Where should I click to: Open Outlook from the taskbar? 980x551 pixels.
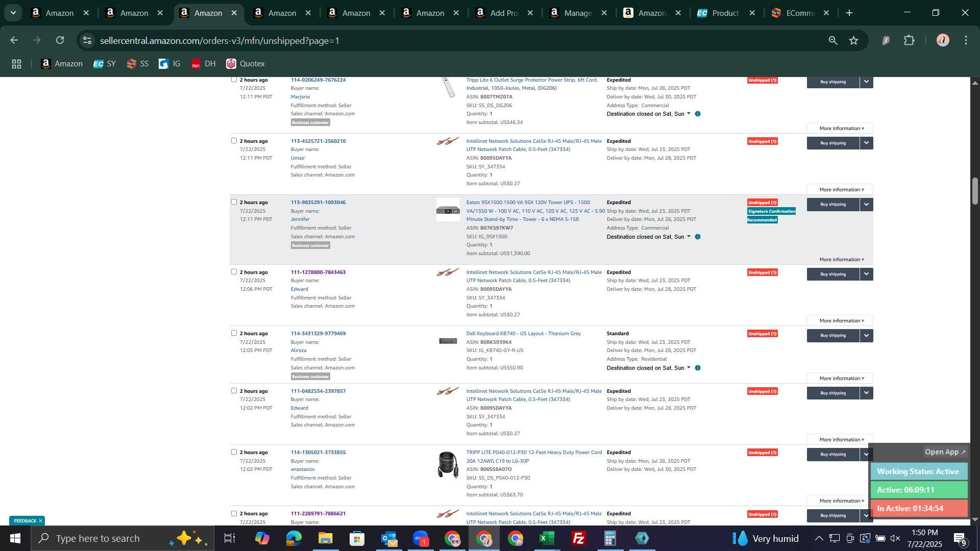click(389, 538)
